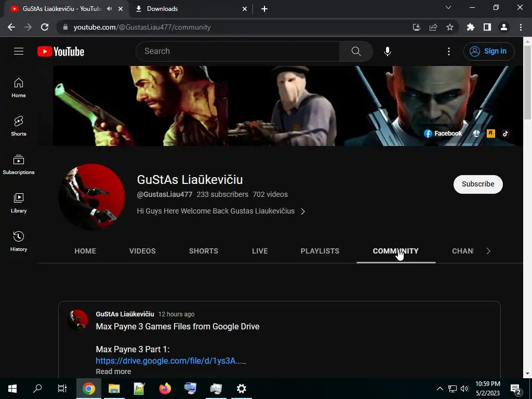Open History in the left sidebar
The image size is (532, 399).
pos(19,241)
